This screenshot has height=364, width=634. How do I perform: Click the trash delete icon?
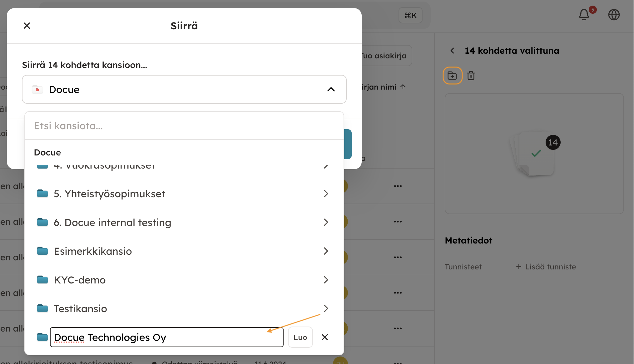(x=471, y=76)
